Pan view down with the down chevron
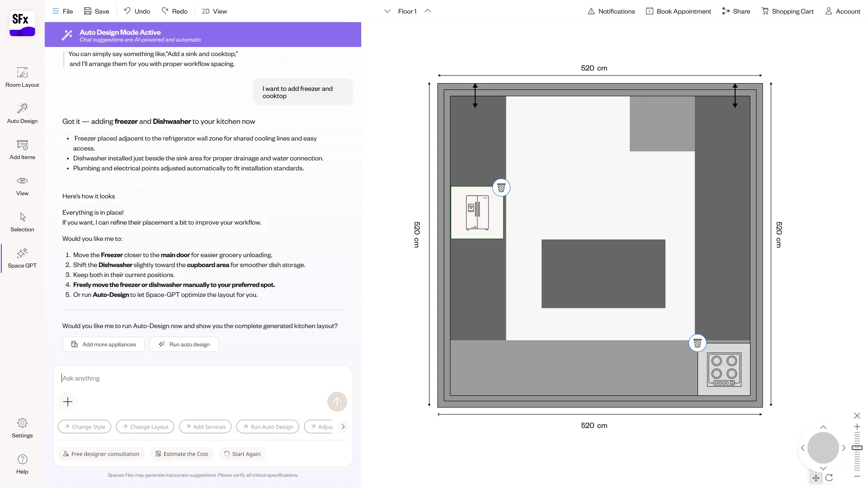The height and width of the screenshot is (488, 868). (823, 469)
